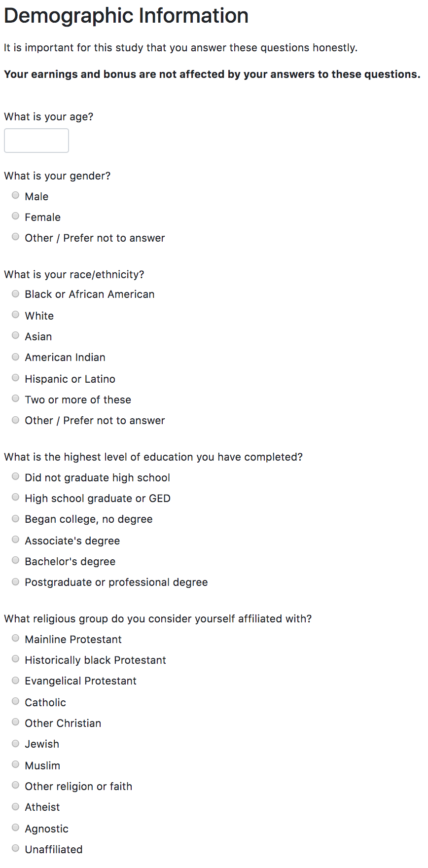Viewport: 428px width, 868px height.
Task: Pick Asian as race/ethnicity
Action: [x=16, y=335]
